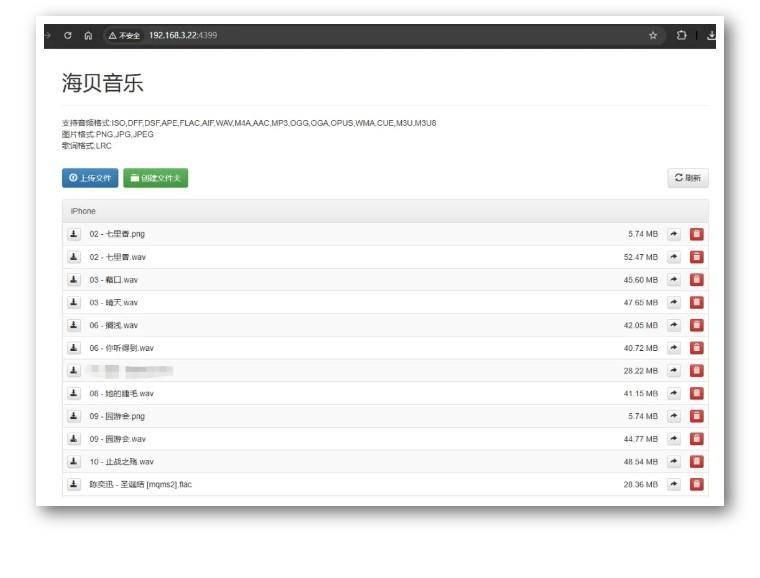Delete the 52.47 MB 七里香.wav file
Image resolution: width=760 pixels, height=578 pixels.
[697, 257]
